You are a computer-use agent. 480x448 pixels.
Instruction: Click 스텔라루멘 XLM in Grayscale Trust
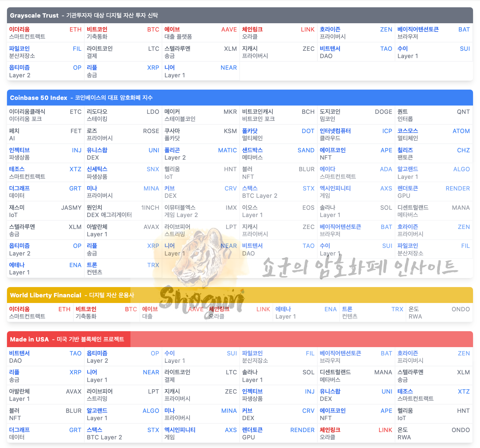point(201,52)
